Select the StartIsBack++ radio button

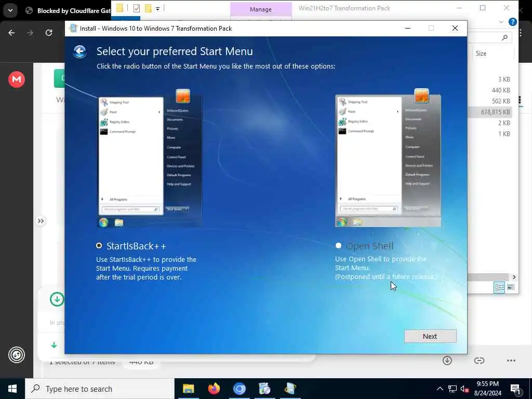[x=99, y=246]
